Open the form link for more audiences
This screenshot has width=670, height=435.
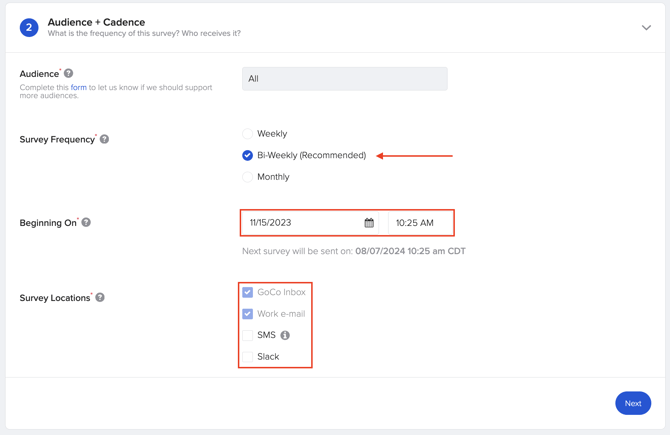pos(78,88)
